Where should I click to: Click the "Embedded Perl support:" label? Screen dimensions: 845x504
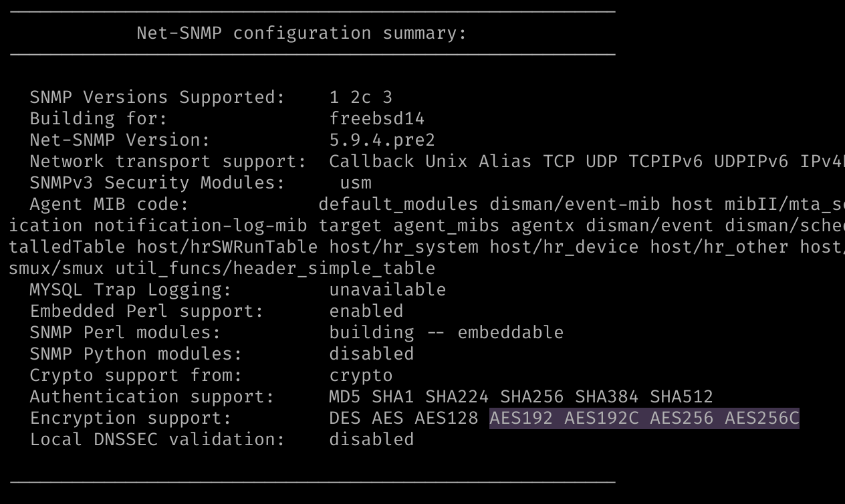pyautogui.click(x=146, y=311)
